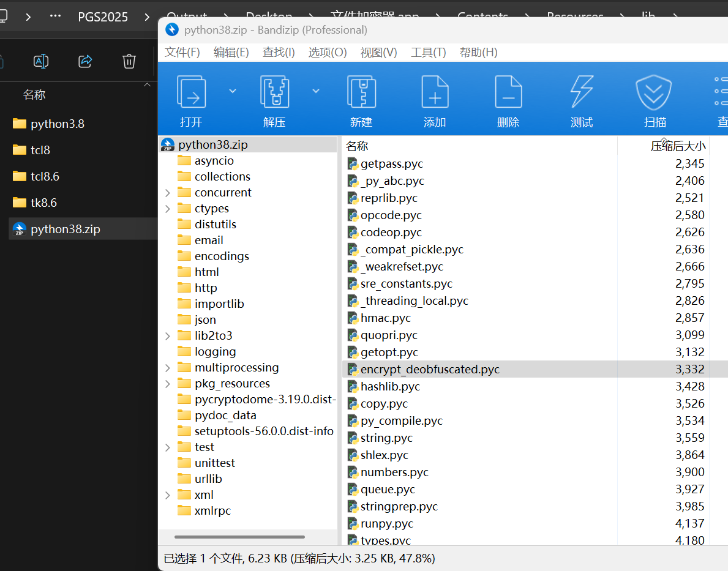Click the Test (测试) lightning icon
Screen dimensions: 728x571
pos(582,92)
